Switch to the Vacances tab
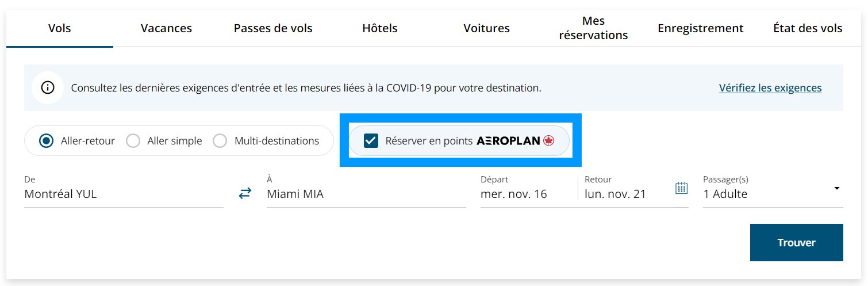 coord(166,28)
